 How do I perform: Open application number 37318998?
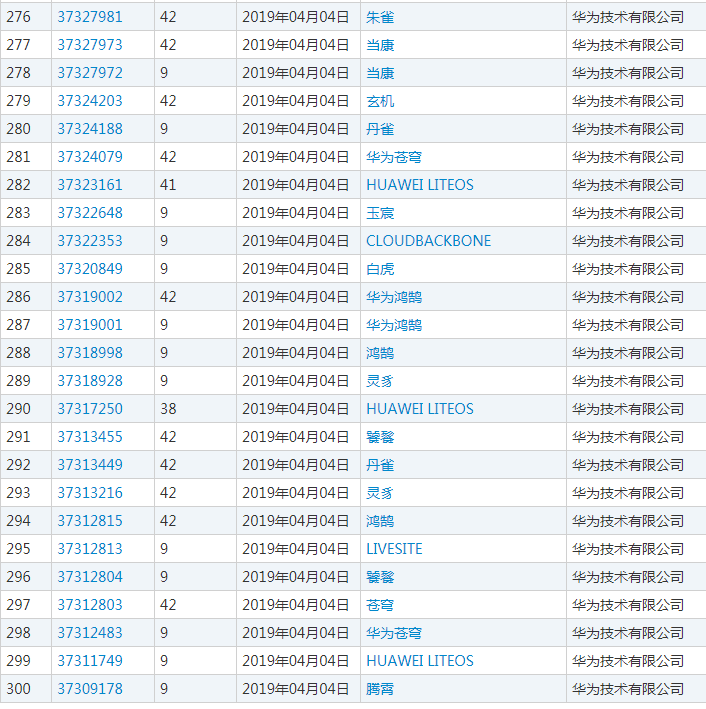point(90,353)
